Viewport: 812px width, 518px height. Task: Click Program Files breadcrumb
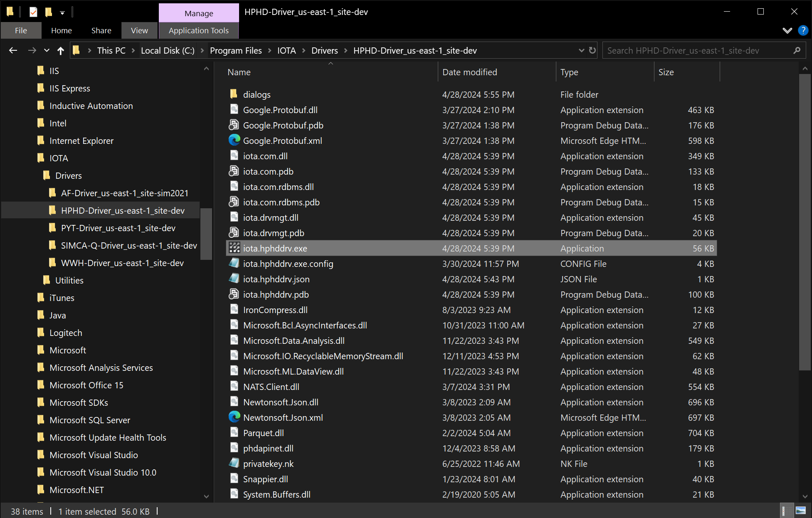click(236, 50)
